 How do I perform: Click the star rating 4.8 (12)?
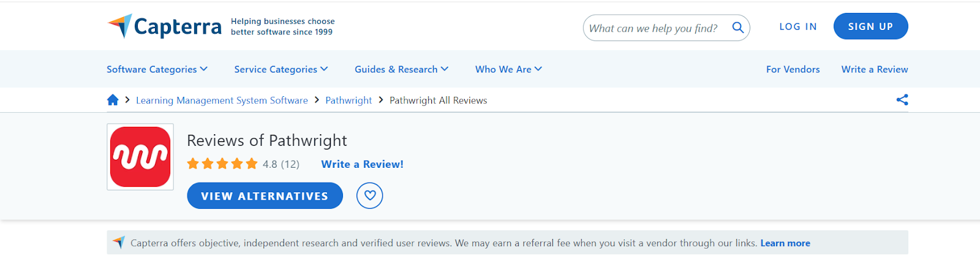(243, 164)
